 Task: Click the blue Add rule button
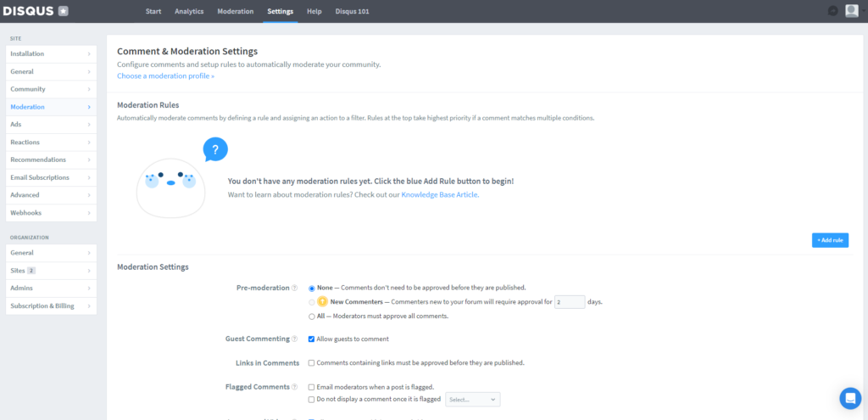pyautogui.click(x=830, y=240)
